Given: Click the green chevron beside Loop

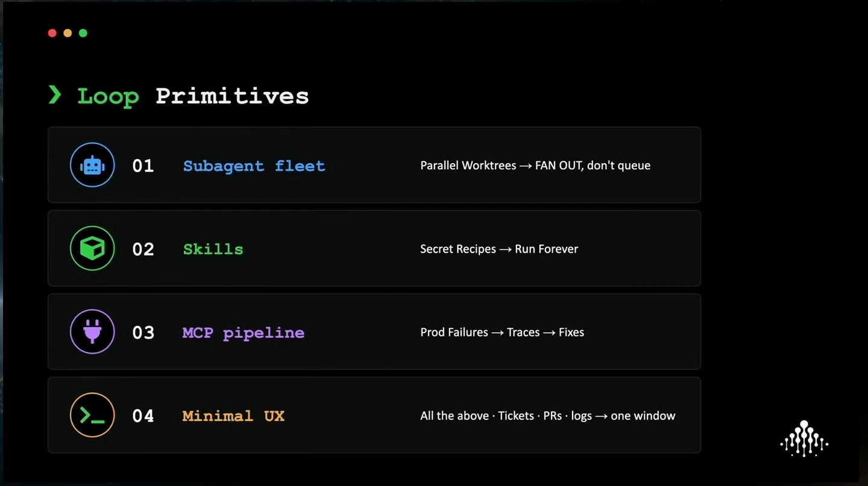Looking at the screenshot, I should coord(55,95).
